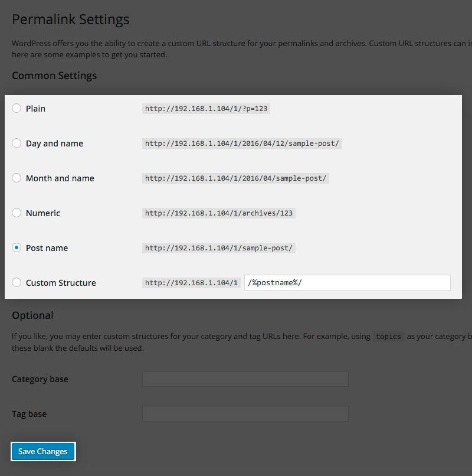Viewport: 472px width, 476px height.
Task: Click the archives/123 example URL
Action: 218,213
